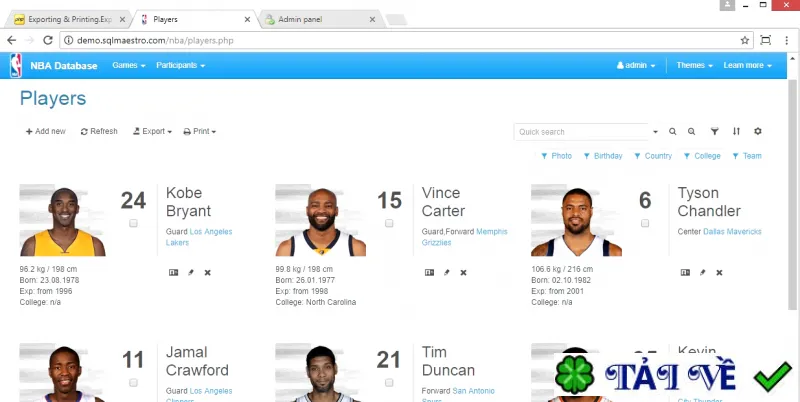Open the Team column filter

coord(746,156)
